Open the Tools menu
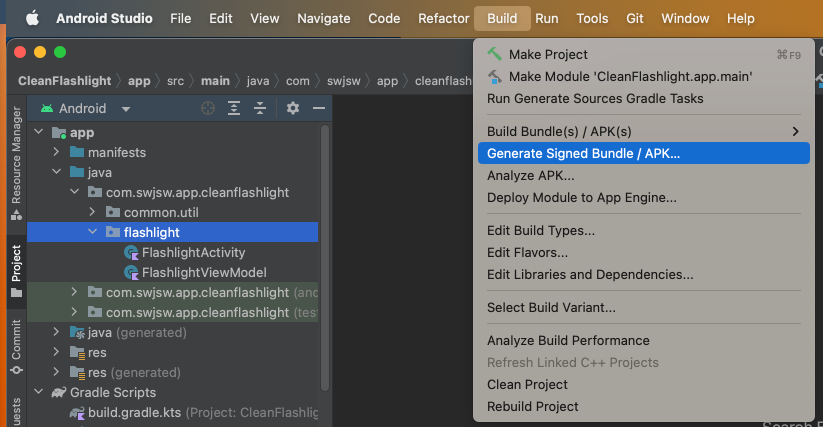 (x=592, y=18)
